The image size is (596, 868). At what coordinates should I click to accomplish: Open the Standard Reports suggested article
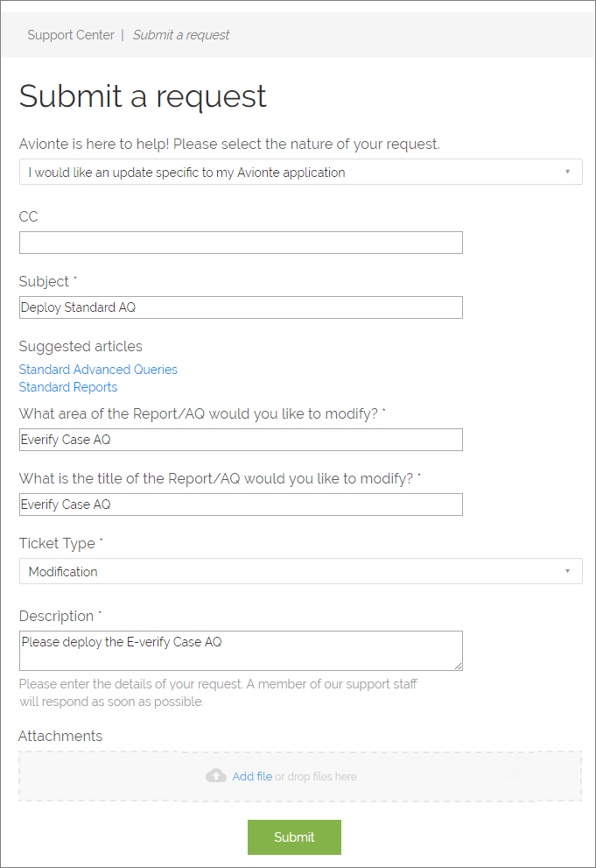(x=68, y=387)
